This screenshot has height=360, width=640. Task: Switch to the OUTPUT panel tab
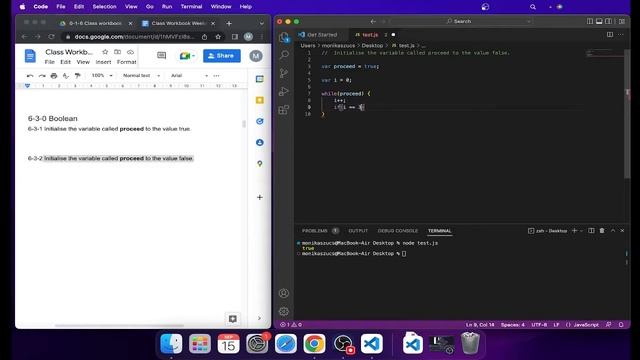pos(358,231)
